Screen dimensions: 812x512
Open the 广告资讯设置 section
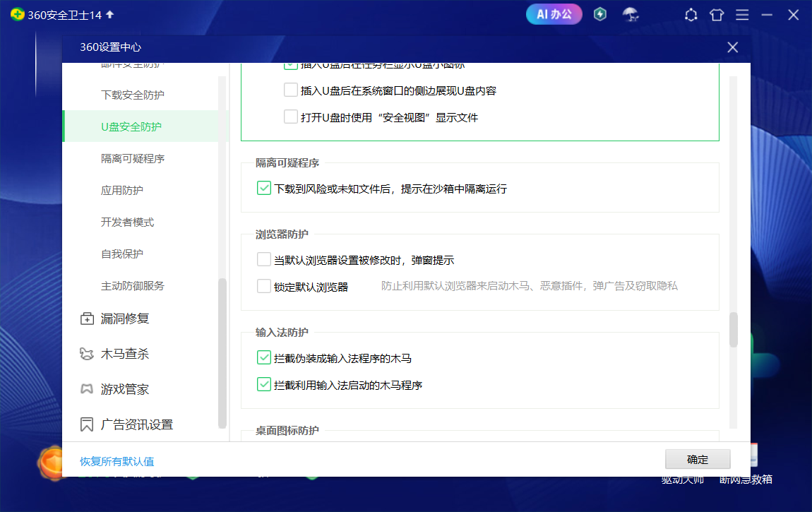pyautogui.click(x=127, y=424)
